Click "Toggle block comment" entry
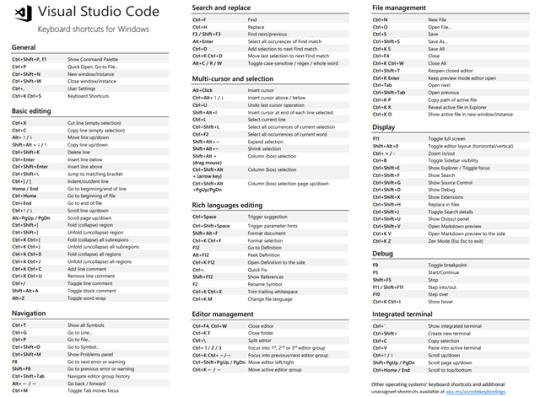This screenshot has width=540, height=397. click(92, 291)
